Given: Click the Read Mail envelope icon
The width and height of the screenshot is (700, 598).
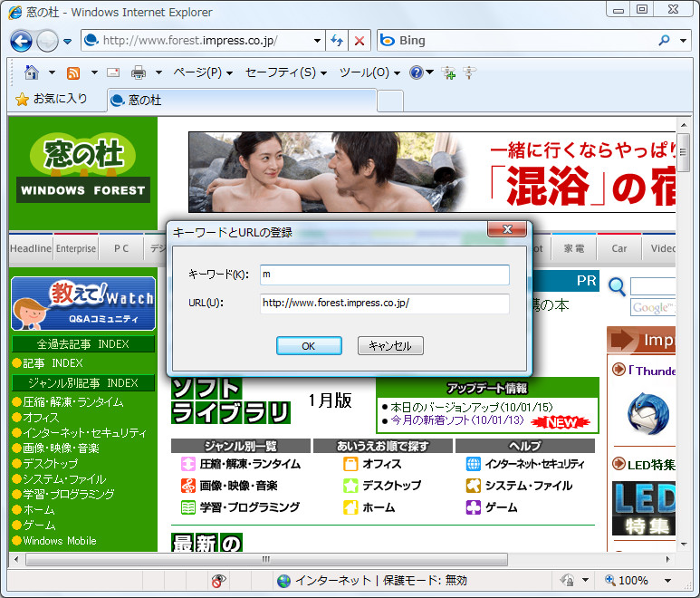Looking at the screenshot, I should [113, 72].
